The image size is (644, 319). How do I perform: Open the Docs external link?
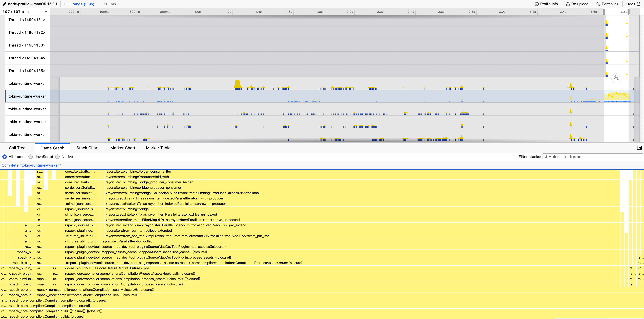point(633,4)
